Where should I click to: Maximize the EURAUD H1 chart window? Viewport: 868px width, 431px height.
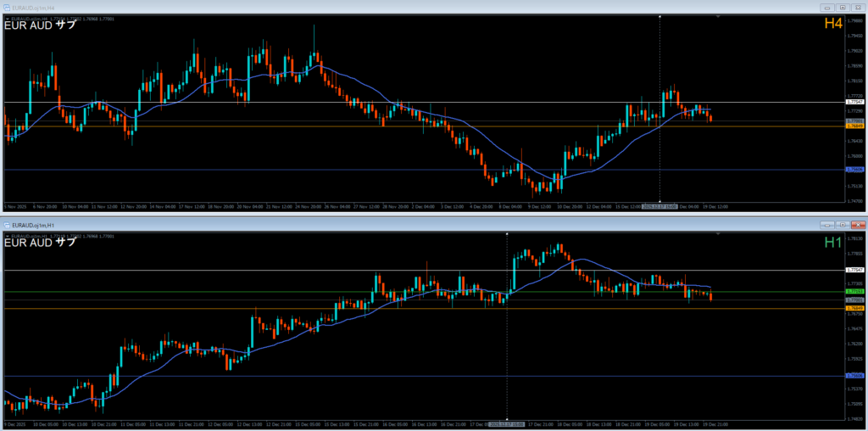[842, 224]
